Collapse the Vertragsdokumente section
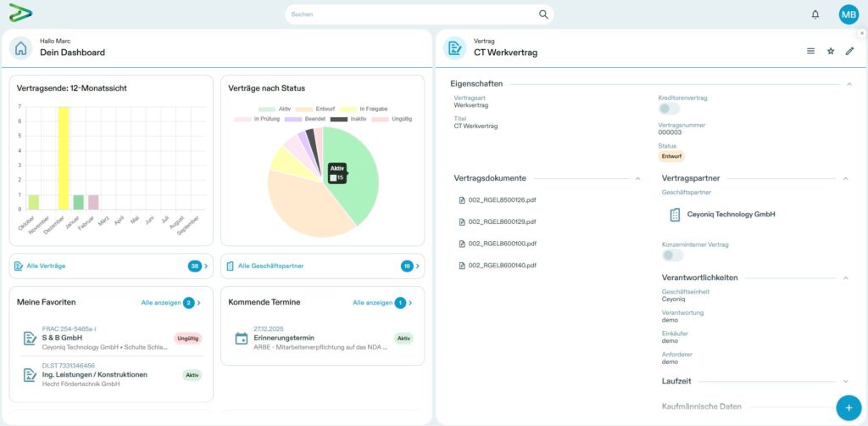 point(637,178)
